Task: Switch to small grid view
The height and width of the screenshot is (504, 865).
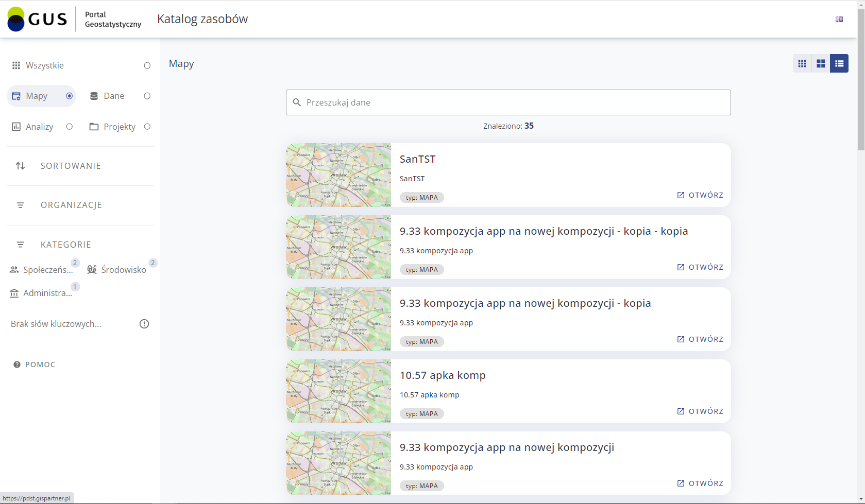Action: click(x=802, y=63)
